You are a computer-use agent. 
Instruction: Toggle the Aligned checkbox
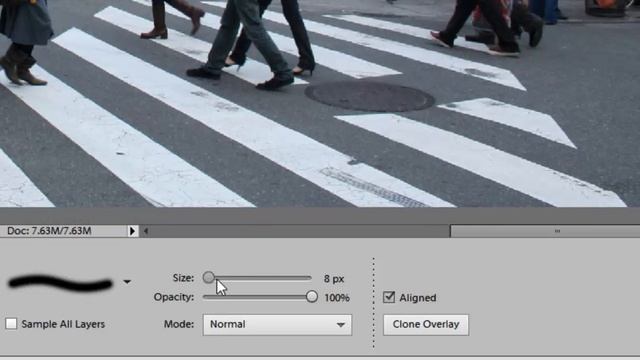point(389,297)
